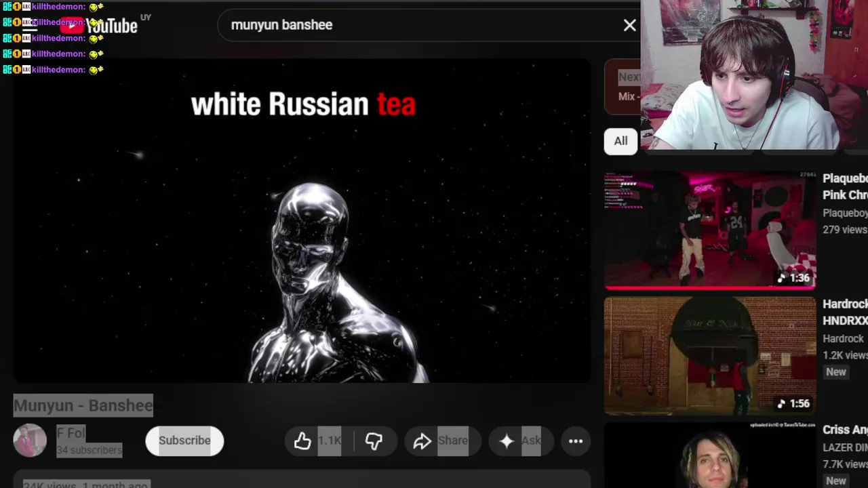Open the Ask sparkle button
868x488 pixels.
(x=520, y=441)
